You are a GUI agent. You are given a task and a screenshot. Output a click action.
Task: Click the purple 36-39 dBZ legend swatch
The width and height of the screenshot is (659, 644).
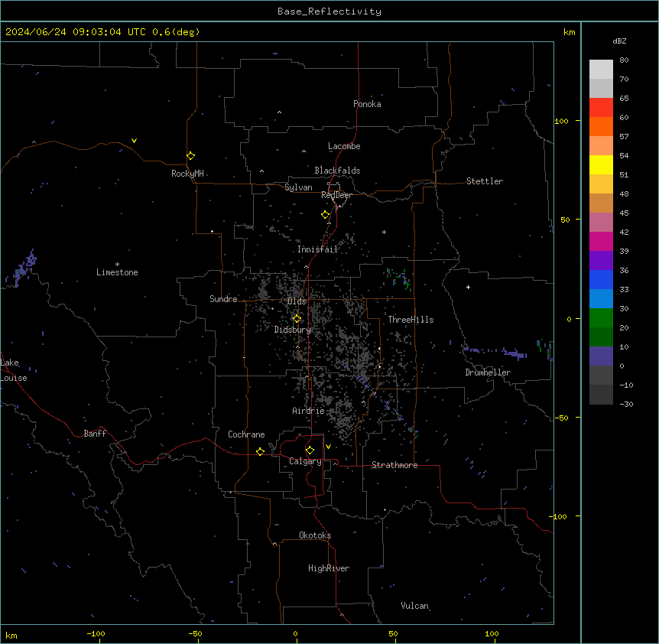pyautogui.click(x=601, y=260)
